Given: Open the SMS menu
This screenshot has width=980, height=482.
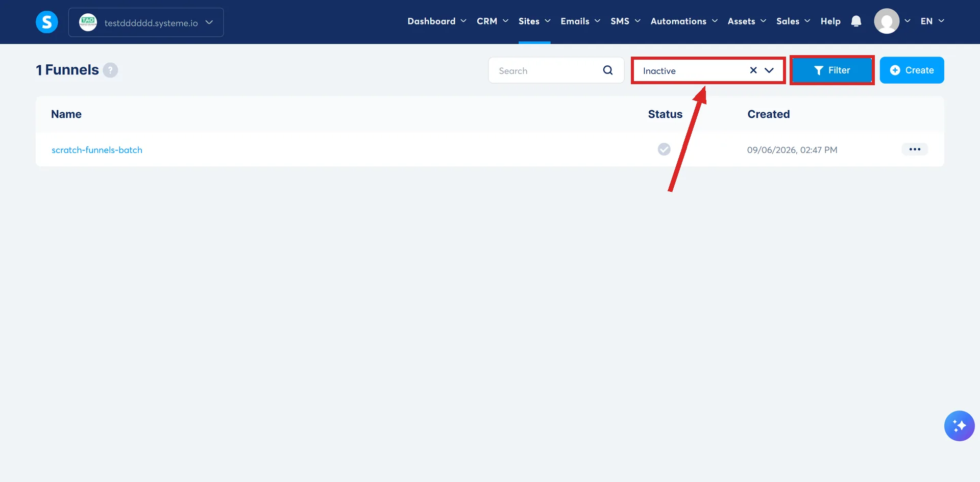Looking at the screenshot, I should pos(625,21).
